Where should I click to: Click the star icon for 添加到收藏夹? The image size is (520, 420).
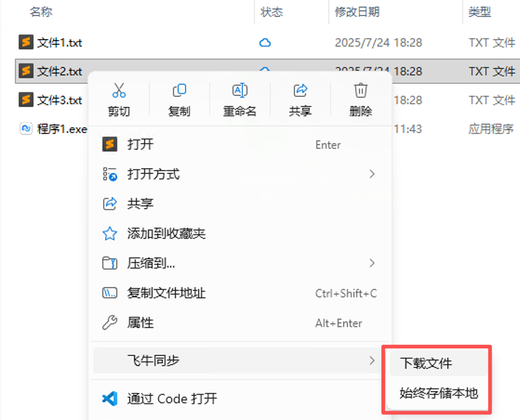(109, 234)
